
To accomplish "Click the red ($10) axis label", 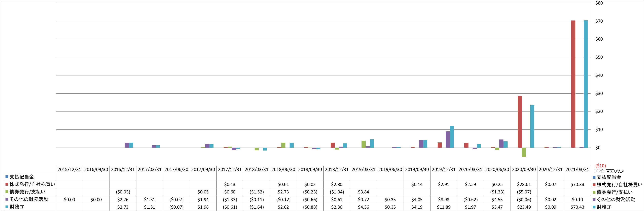I will (601, 166).
